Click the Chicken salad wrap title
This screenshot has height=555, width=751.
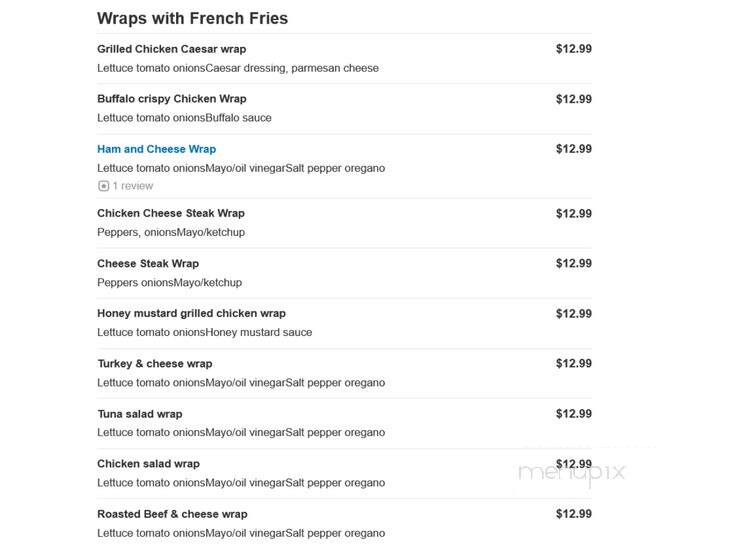[148, 464]
